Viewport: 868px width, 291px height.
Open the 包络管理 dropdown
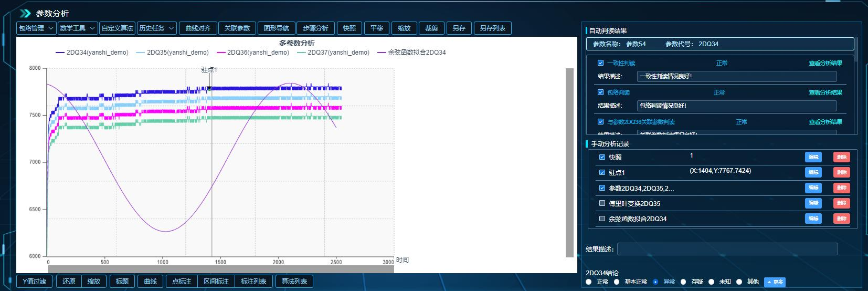point(36,28)
